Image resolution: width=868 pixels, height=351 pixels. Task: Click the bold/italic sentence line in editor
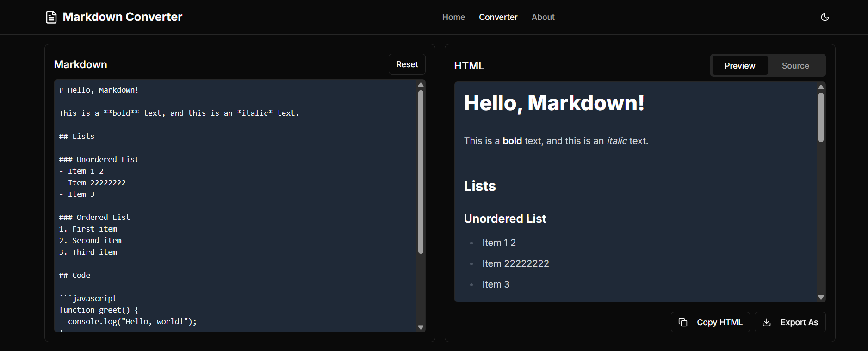click(x=179, y=113)
